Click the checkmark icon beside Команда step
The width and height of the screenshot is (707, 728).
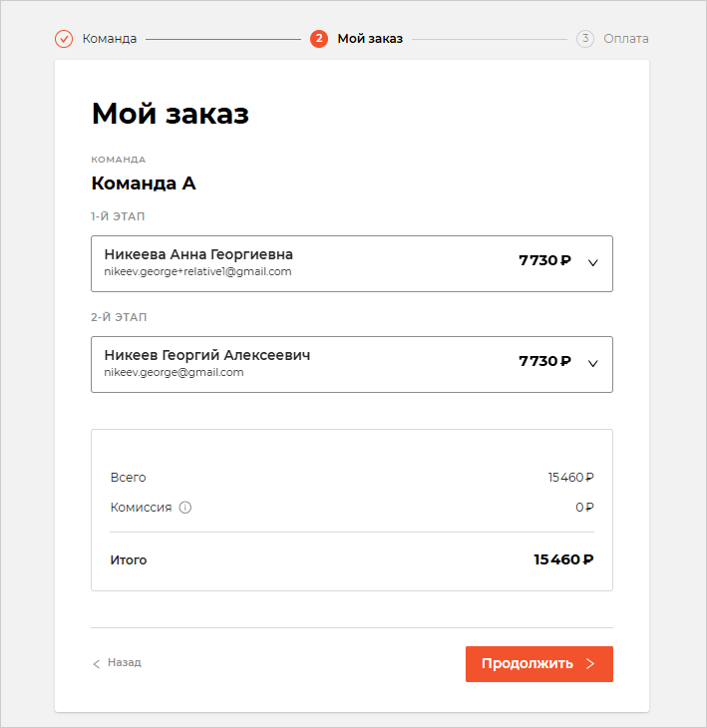(x=64, y=39)
